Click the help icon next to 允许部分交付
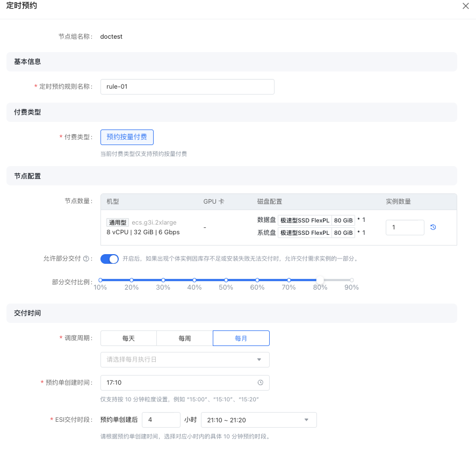 pyautogui.click(x=86, y=259)
